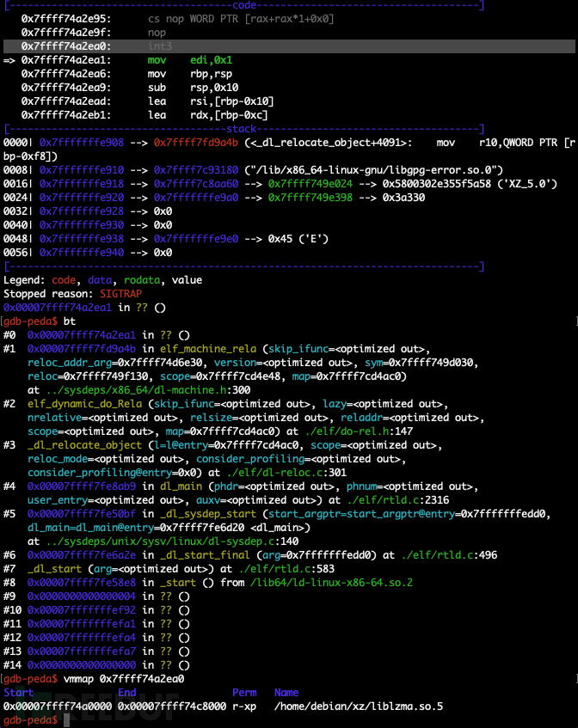Click 'lea rdx,[rbp-0xc]' instruction
Screen dimensions: 578x728
[207, 115]
